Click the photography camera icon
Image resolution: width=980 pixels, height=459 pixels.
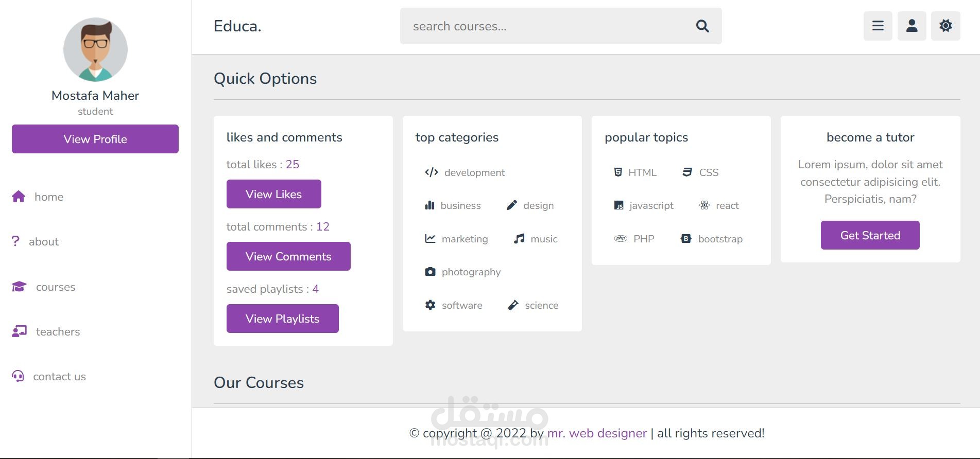[x=430, y=272]
